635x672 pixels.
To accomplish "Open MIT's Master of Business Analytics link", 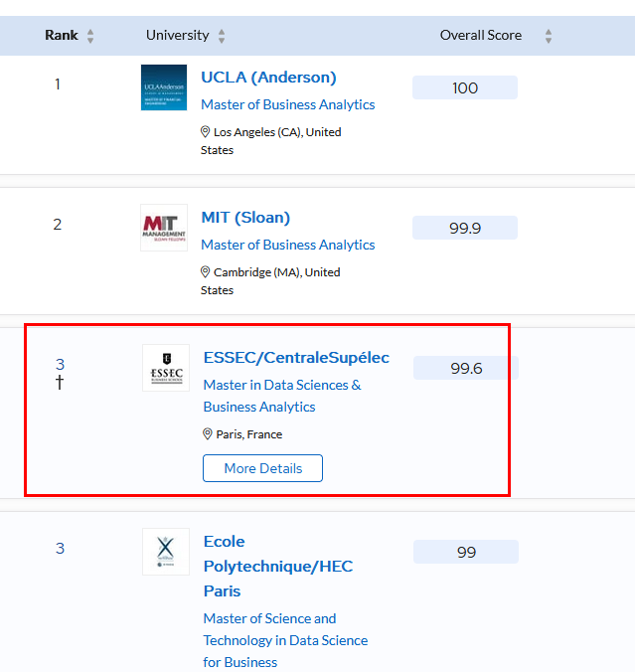I will (288, 245).
